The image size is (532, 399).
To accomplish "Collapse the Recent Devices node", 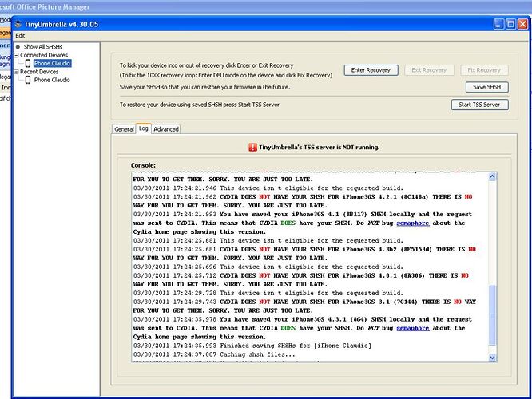I will 16,72.
